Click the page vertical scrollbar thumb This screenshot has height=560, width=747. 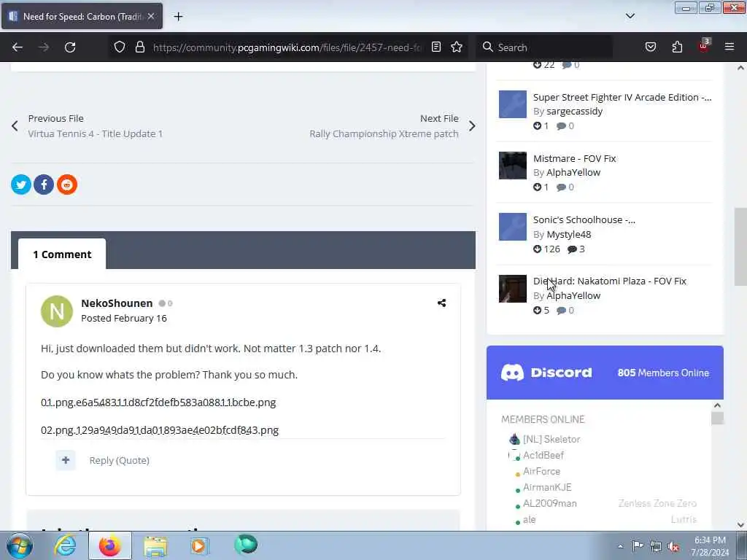pos(740,246)
